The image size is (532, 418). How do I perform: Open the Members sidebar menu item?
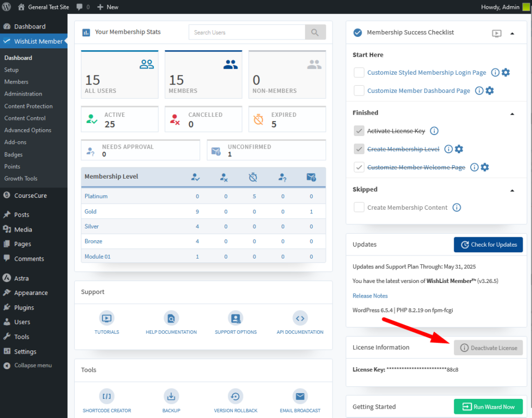coord(16,82)
